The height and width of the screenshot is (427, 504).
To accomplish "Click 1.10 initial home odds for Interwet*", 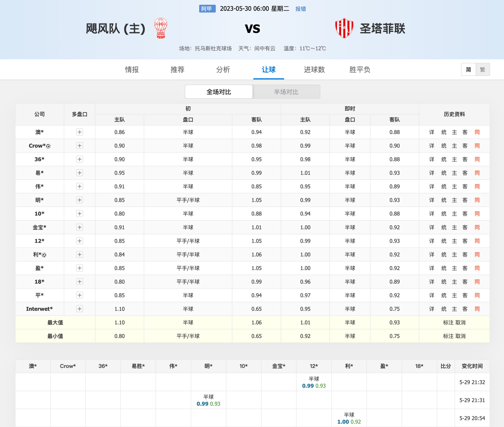I will (119, 309).
